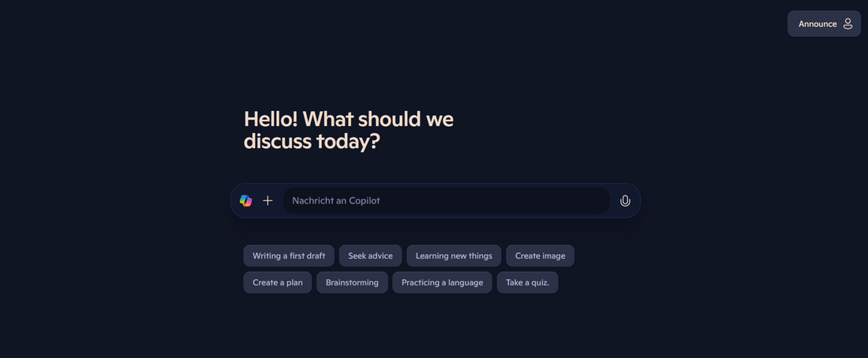The image size is (868, 358).
Task: Click the profile person icon at top right
Action: [x=848, y=24]
